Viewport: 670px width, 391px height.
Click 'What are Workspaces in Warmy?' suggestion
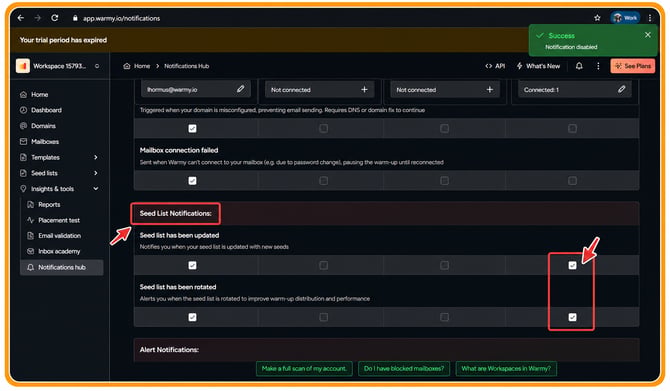506,368
